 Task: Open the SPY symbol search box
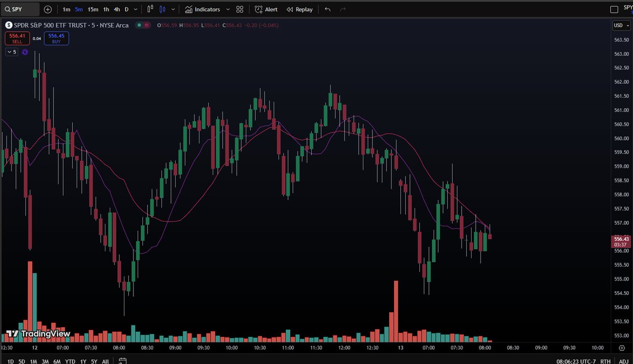click(20, 9)
